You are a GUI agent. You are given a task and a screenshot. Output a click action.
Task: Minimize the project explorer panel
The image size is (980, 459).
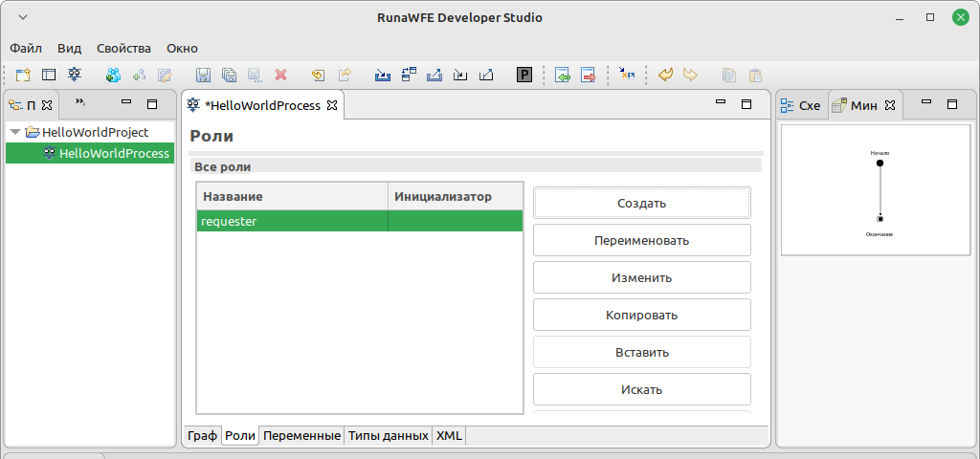point(126,101)
